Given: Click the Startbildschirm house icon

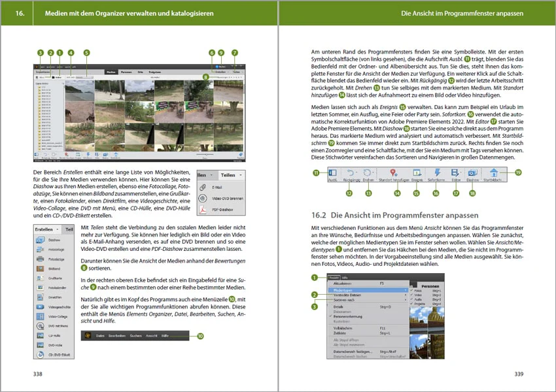Looking at the screenshot, I should [494, 172].
